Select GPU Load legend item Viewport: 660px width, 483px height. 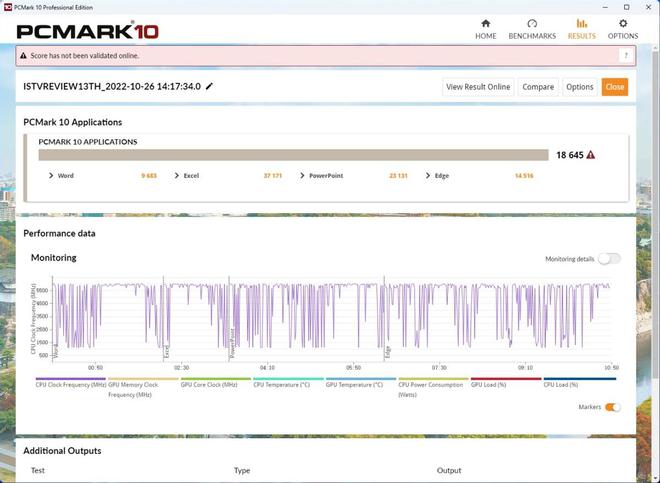(x=506, y=382)
